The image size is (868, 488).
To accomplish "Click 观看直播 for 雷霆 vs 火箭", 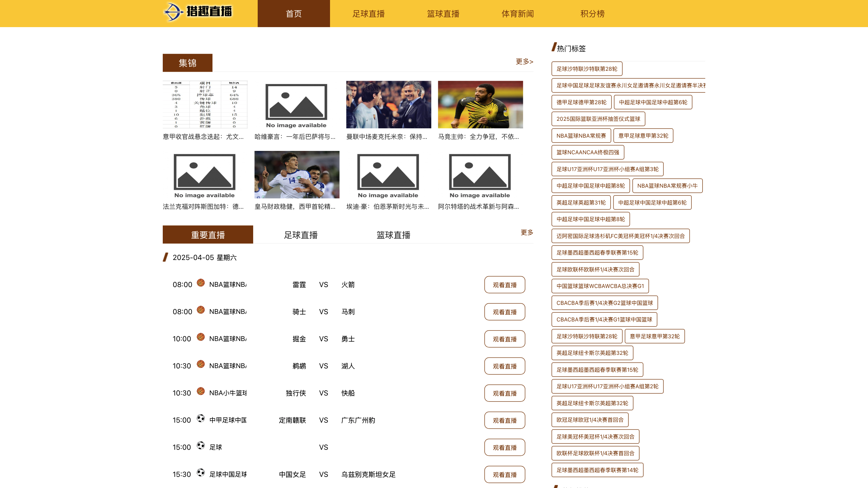I will click(x=505, y=285).
